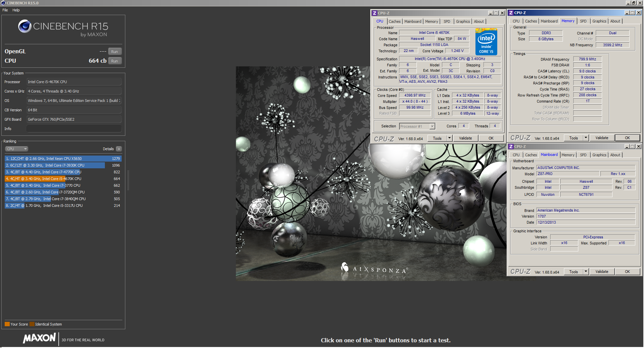The image size is (644, 348).
Task: Click the Cinebench R15 logo icon
Action: point(25,26)
